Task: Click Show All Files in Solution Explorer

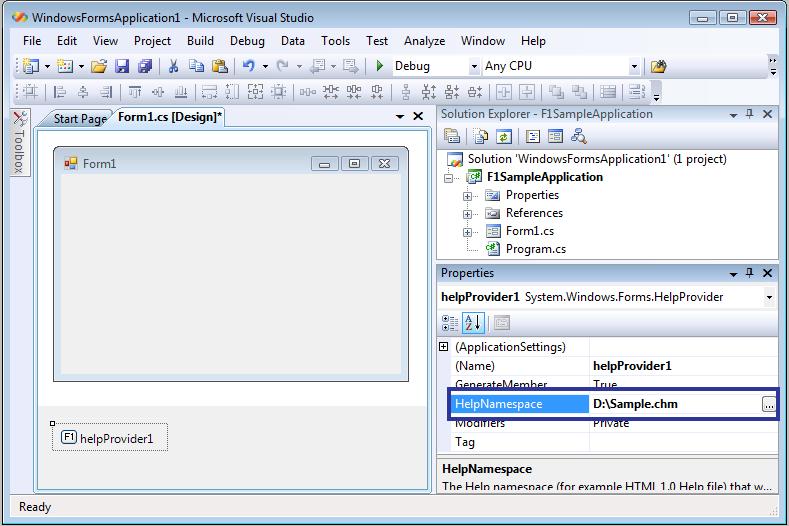Action: (481, 136)
